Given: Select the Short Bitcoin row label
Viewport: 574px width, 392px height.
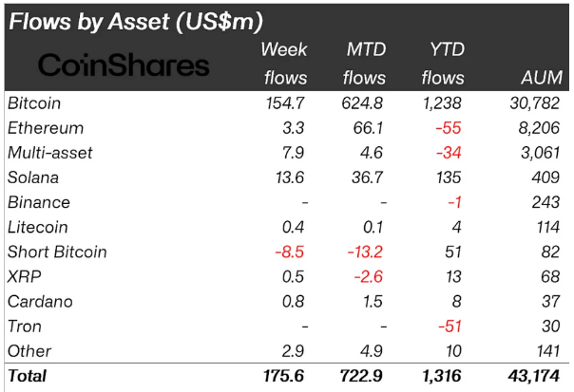Looking at the screenshot, I should point(56,252).
